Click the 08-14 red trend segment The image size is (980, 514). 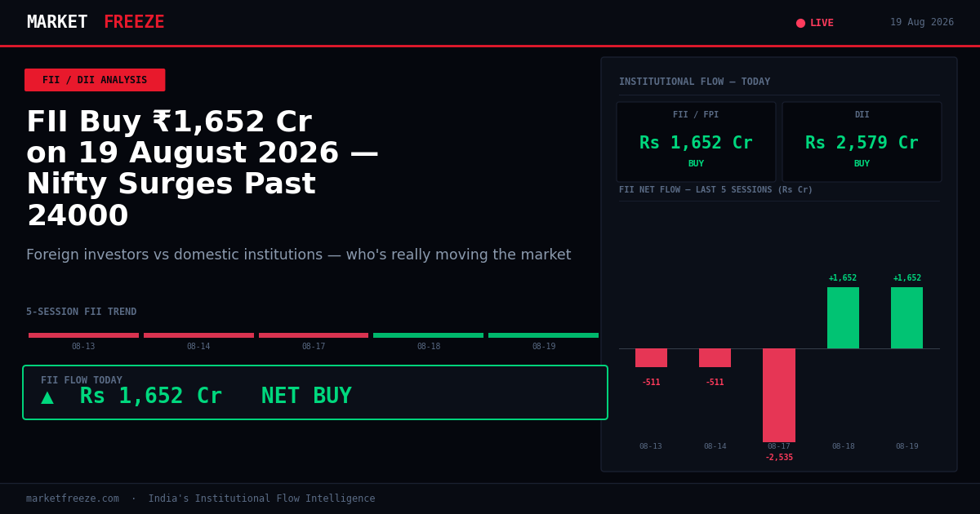click(x=198, y=335)
